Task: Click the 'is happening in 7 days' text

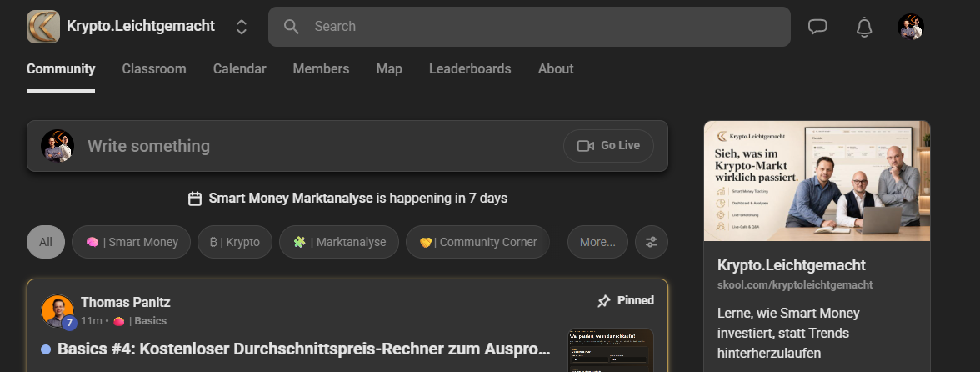Action: (442, 199)
